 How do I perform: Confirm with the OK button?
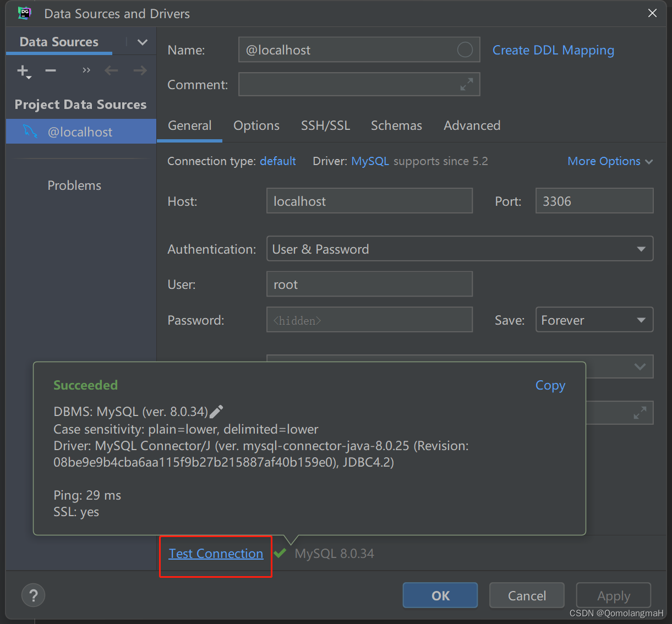(x=440, y=595)
